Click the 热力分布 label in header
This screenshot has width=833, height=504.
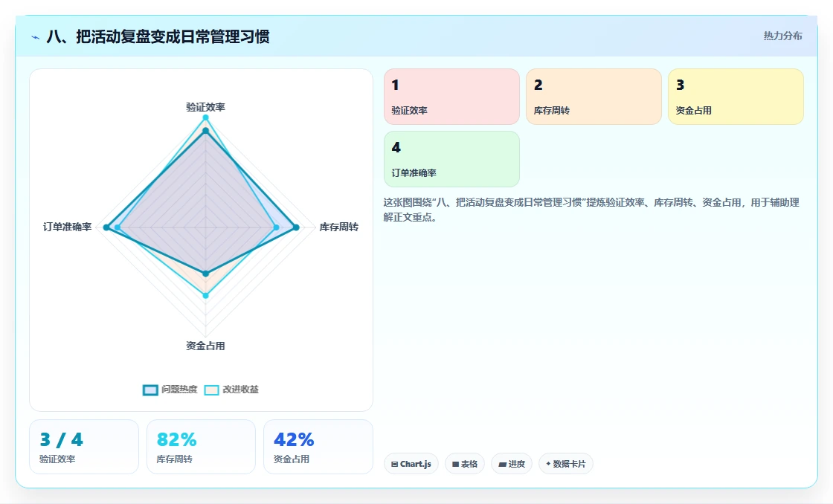pyautogui.click(x=782, y=36)
